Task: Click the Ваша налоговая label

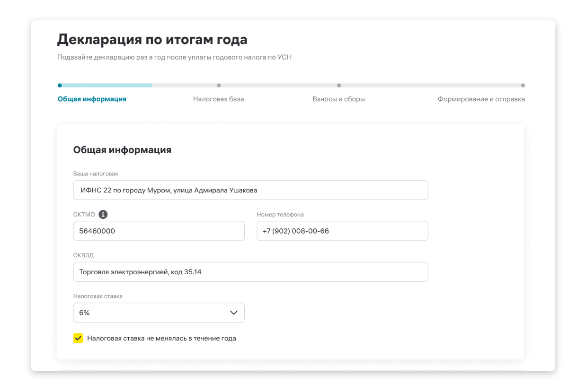Action: (x=95, y=174)
